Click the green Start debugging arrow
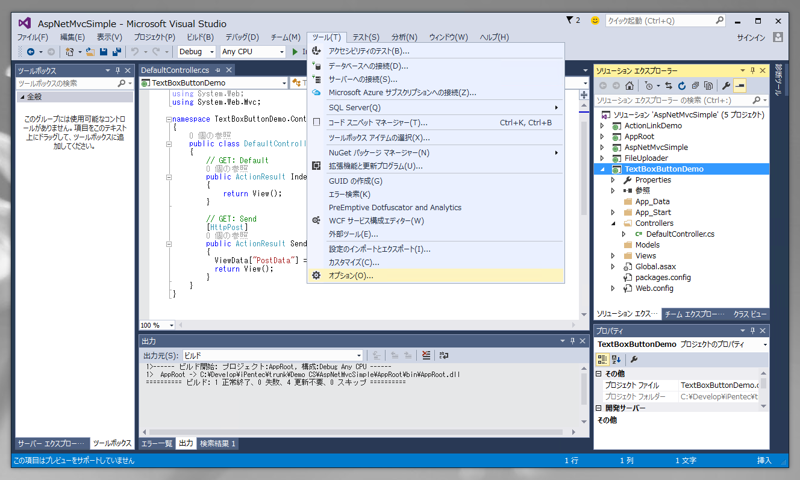The image size is (800, 480). (x=295, y=52)
